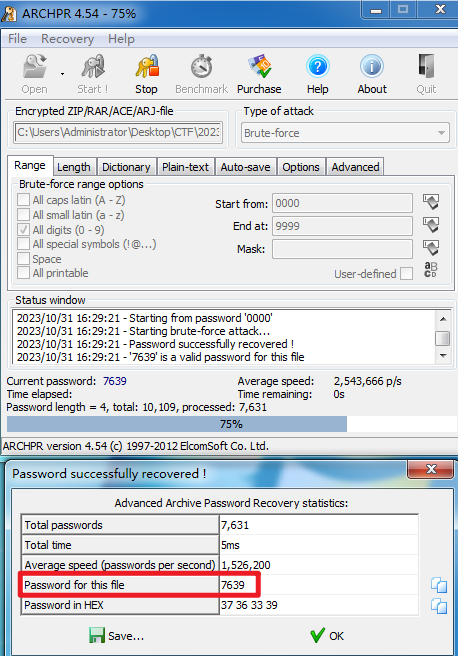This screenshot has width=458, height=656.
Task: Click the Start from field's side icon
Action: click(x=431, y=202)
